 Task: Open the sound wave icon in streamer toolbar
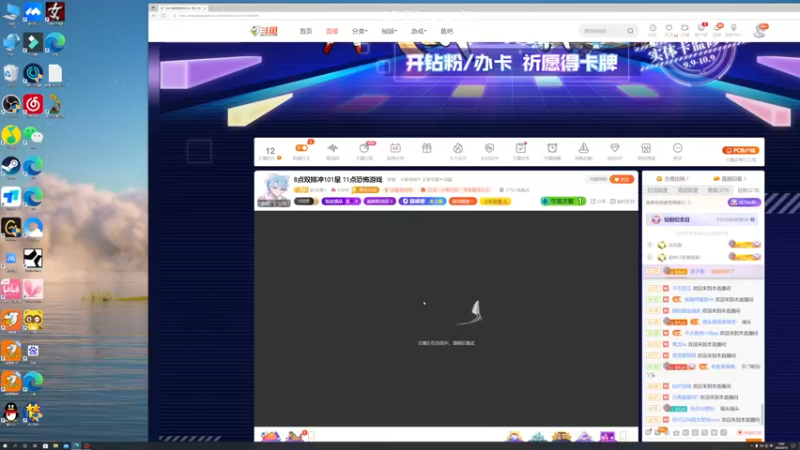pyautogui.click(x=333, y=148)
